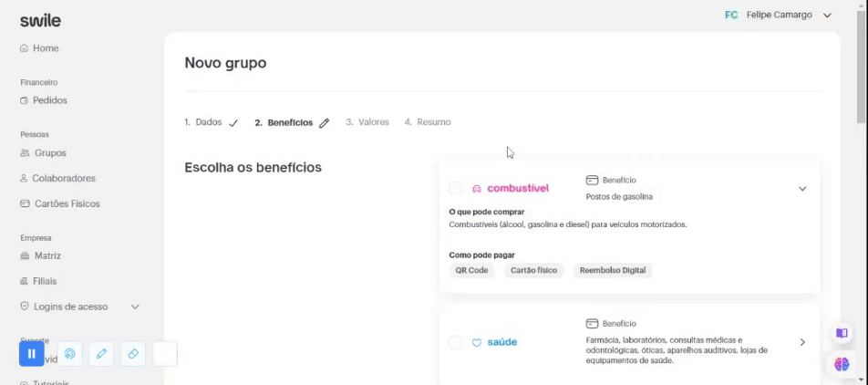Click the Filiais building icon
Viewport: 868px width, 385px height.
click(x=24, y=281)
